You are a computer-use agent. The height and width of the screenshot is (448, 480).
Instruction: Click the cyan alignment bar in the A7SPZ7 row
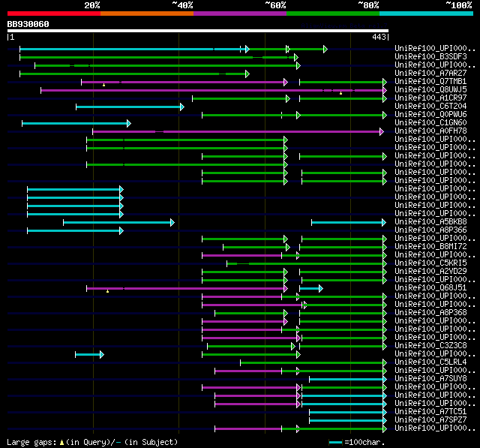[x=346, y=421]
